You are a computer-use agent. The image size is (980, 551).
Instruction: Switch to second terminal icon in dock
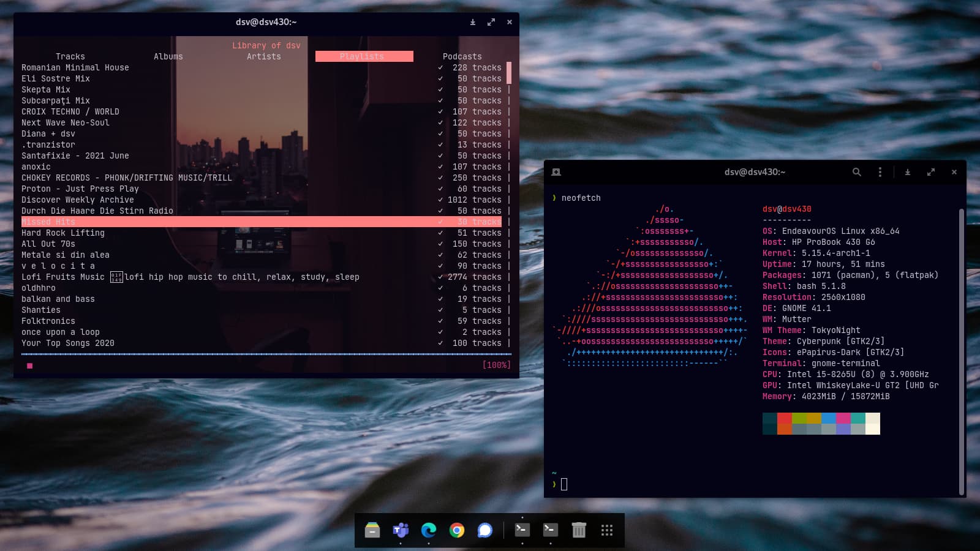551,530
